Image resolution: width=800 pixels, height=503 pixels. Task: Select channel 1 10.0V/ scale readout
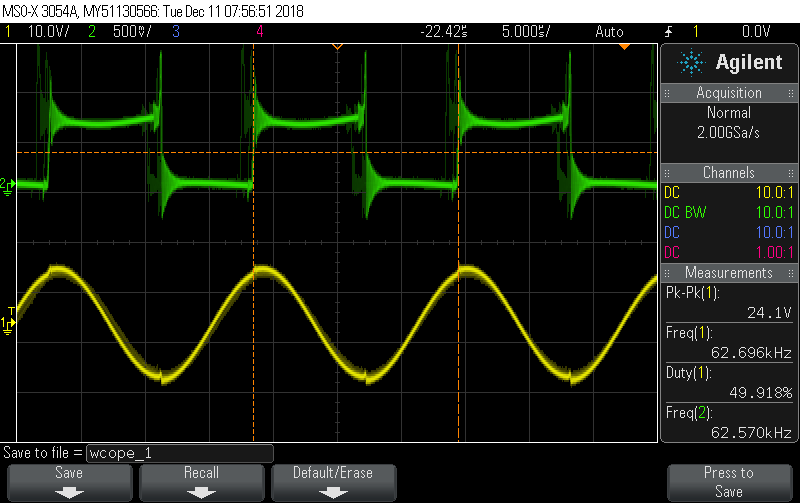pyautogui.click(x=48, y=32)
